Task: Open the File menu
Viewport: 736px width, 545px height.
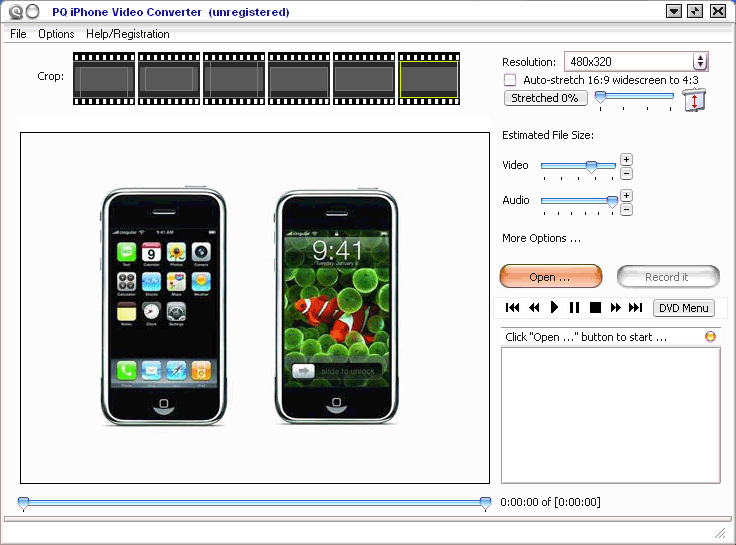Action: (18, 34)
